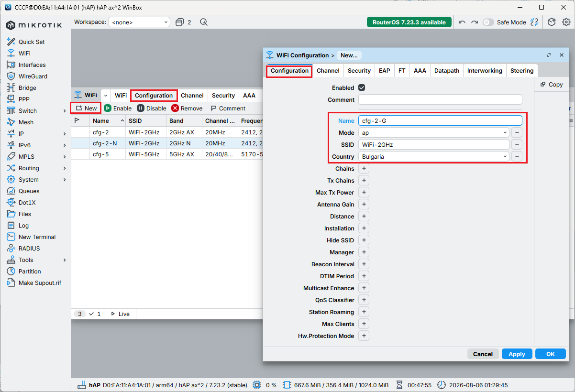Select the AAA tab in WiFi window
The image size is (575, 392).
tap(249, 95)
